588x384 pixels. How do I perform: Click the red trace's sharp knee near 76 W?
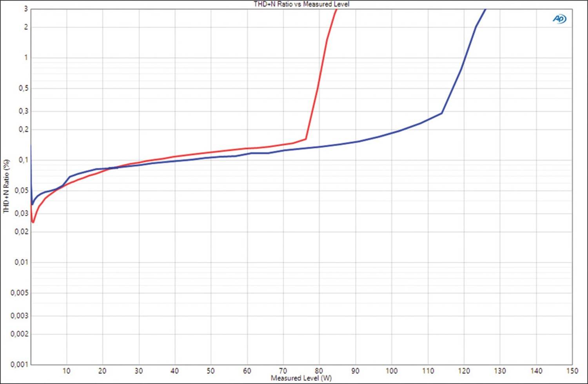point(306,139)
